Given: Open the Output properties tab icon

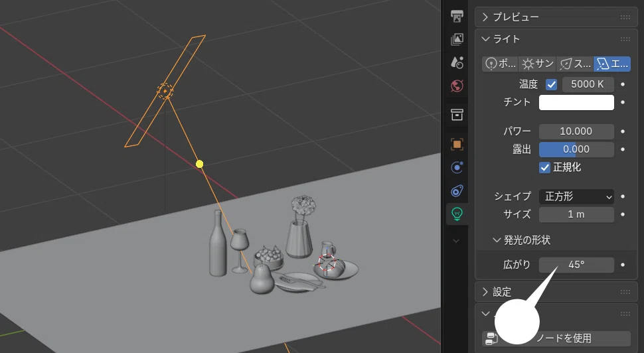Looking at the screenshot, I should 457,16.
